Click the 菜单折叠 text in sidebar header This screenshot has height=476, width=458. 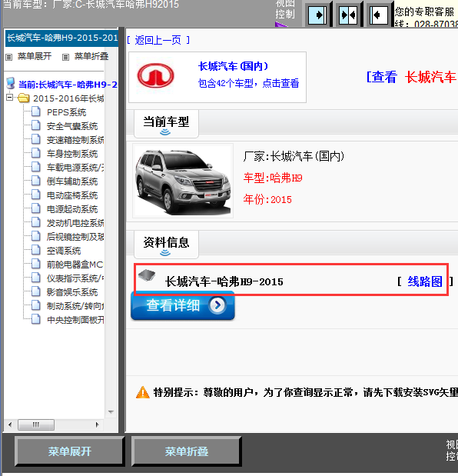tap(91, 56)
